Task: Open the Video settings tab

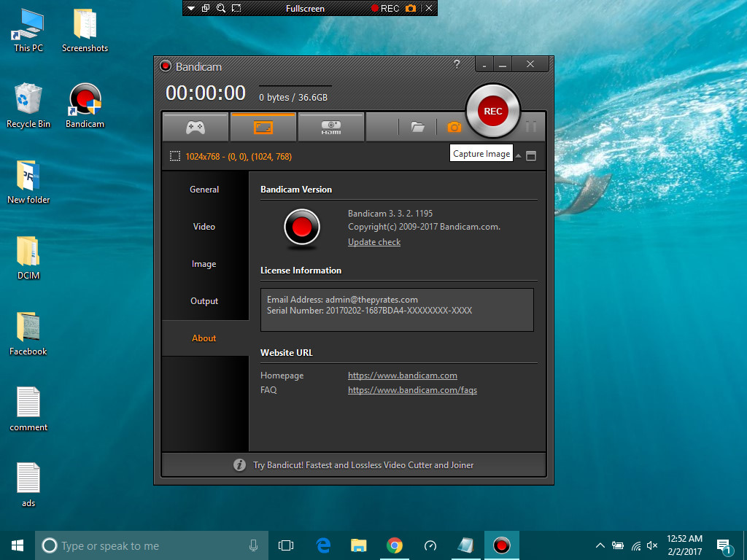Action: coord(205,227)
